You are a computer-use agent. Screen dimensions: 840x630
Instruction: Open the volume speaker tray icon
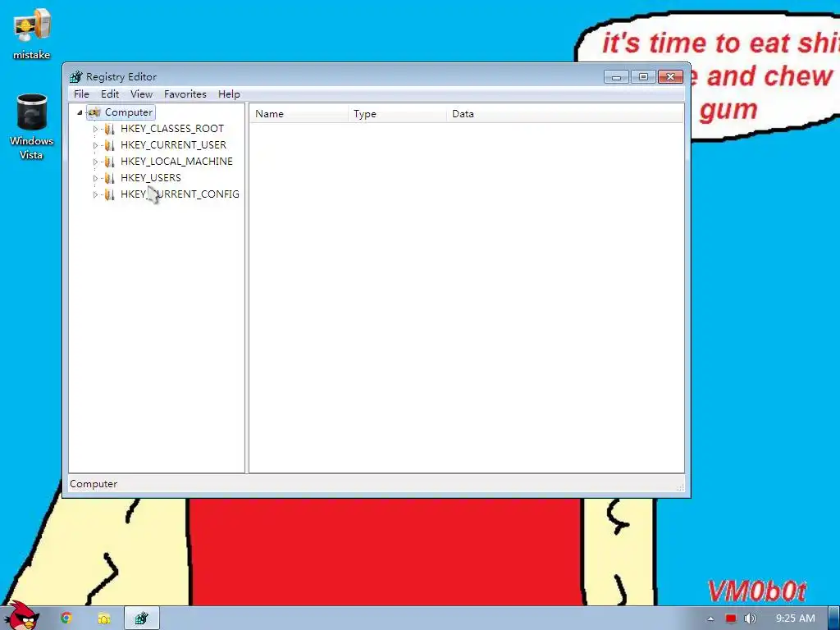(x=750, y=619)
